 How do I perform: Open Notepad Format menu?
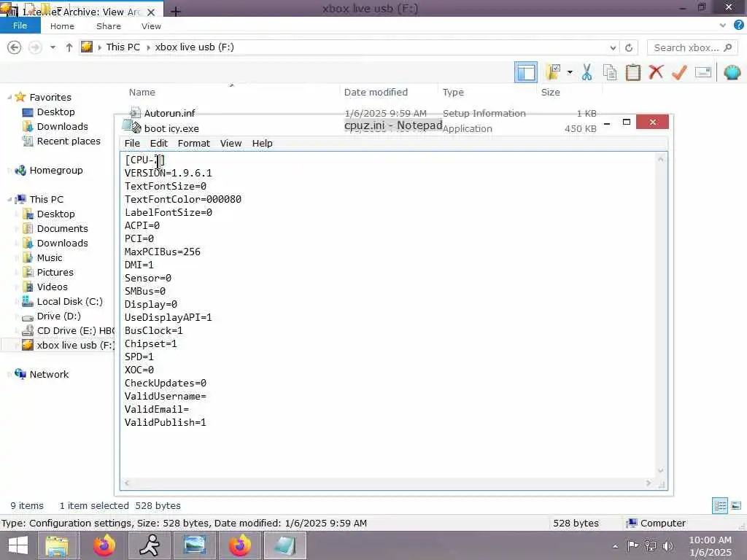tap(193, 144)
